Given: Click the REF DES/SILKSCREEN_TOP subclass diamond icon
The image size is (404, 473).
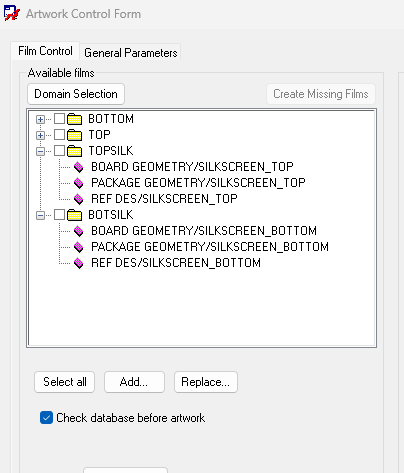Looking at the screenshot, I should tap(79, 199).
